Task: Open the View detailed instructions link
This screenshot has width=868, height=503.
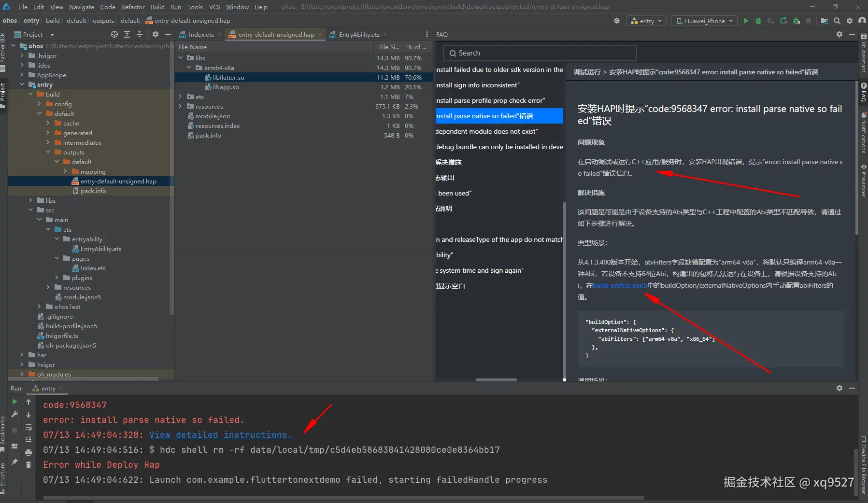Action: [221, 435]
